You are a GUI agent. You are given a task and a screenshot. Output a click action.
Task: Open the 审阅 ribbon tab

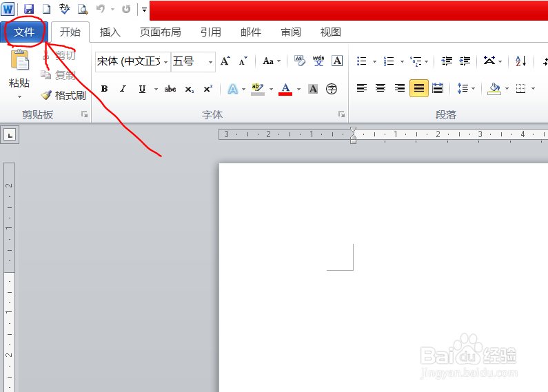[291, 32]
